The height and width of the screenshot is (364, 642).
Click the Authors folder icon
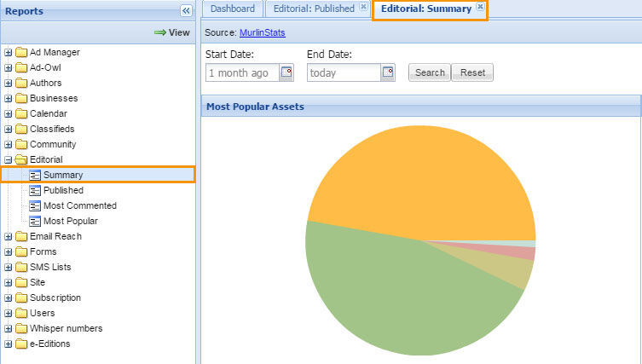point(21,84)
